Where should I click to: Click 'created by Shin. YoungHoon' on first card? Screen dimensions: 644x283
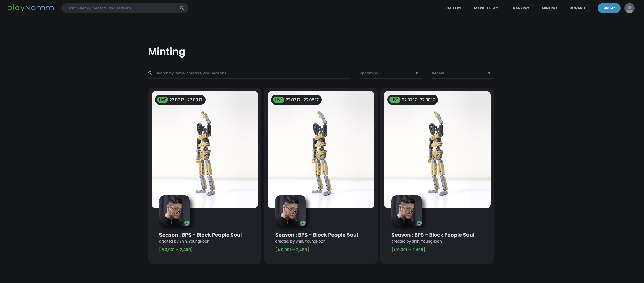tap(184, 241)
